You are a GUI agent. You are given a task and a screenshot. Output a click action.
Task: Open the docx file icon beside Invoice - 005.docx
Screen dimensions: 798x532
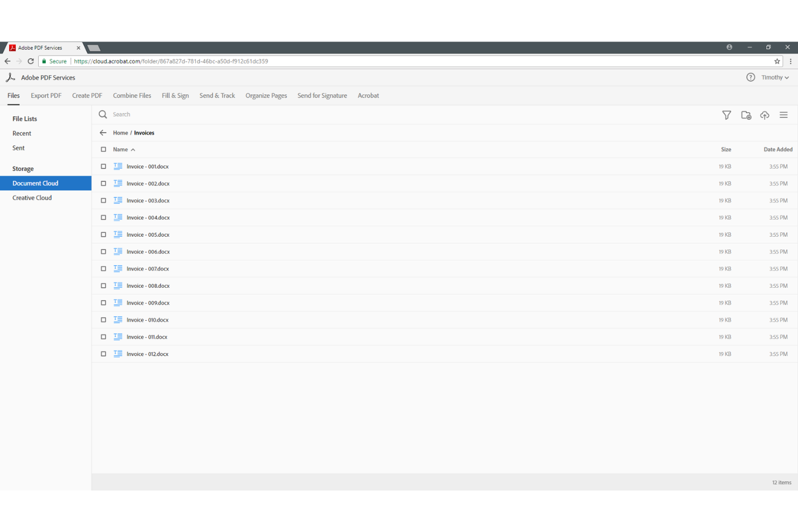(118, 234)
